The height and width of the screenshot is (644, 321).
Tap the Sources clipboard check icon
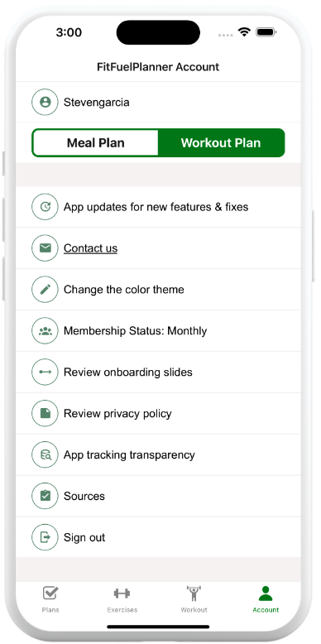(x=46, y=496)
